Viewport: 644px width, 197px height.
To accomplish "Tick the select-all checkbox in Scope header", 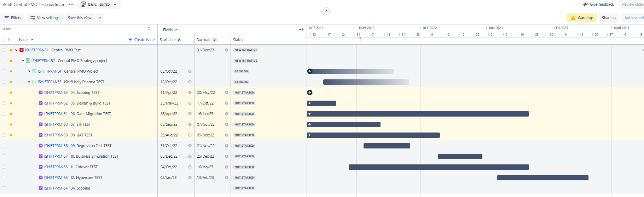I will coord(4,40).
